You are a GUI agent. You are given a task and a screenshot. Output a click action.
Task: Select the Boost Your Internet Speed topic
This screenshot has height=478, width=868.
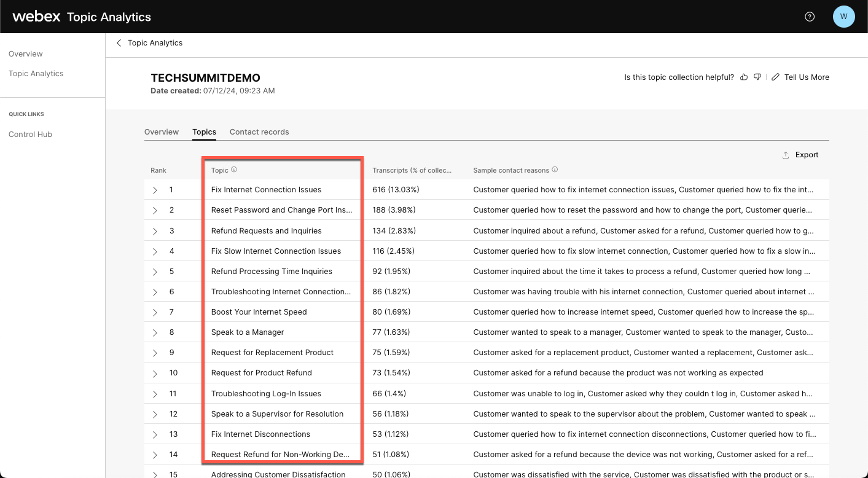pyautogui.click(x=259, y=312)
